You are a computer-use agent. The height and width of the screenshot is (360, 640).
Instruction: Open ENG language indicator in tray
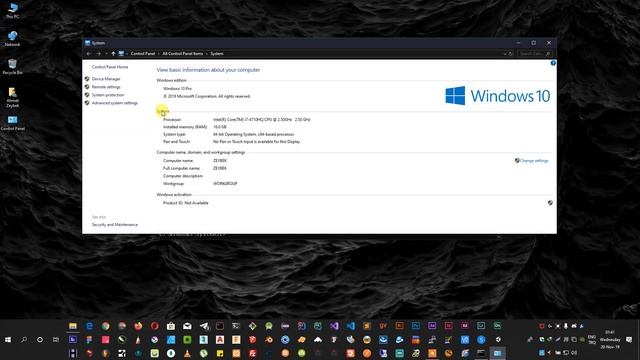click(592, 340)
